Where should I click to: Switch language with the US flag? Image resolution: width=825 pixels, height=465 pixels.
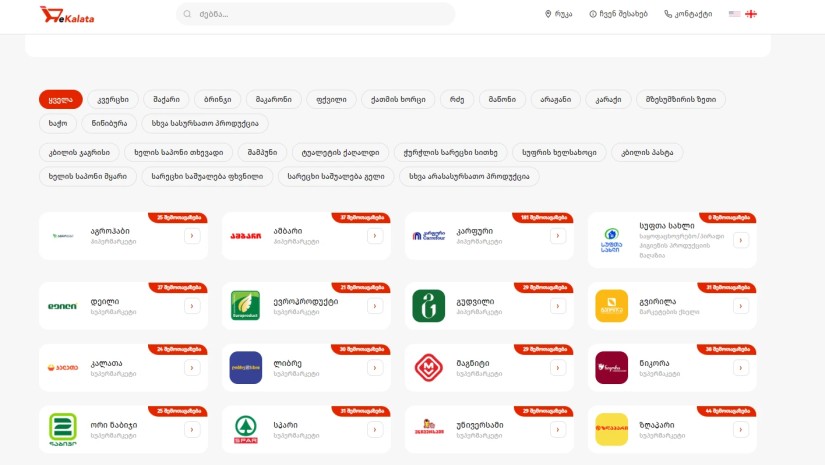tap(735, 14)
